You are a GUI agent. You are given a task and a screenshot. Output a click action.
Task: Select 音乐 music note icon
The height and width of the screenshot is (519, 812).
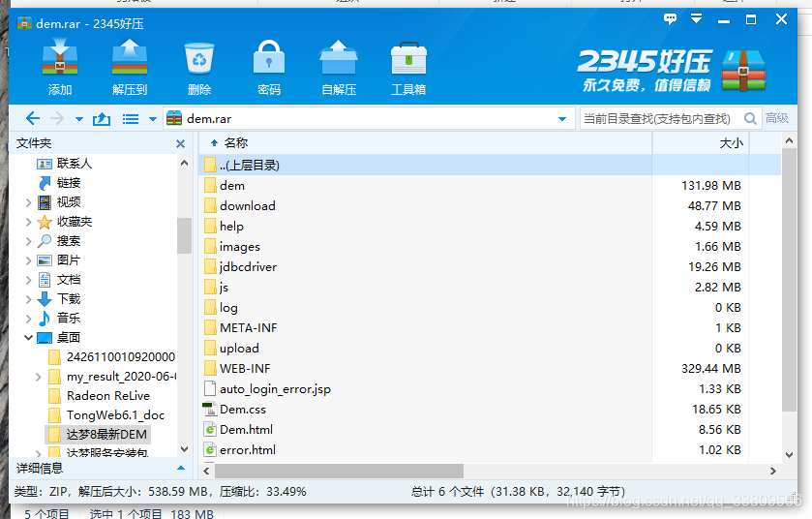[x=45, y=319]
